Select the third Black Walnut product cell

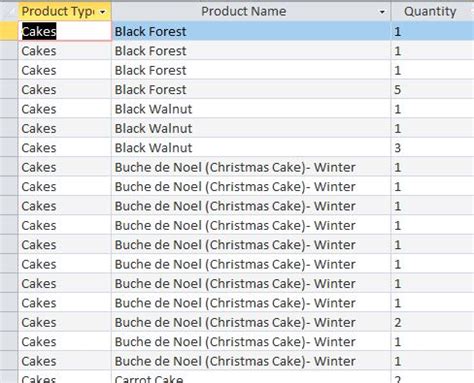[x=251, y=147]
